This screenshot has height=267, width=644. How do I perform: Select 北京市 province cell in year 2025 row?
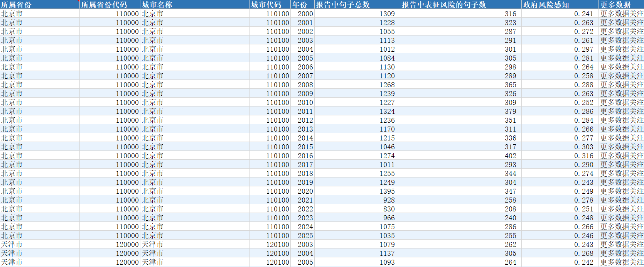[x=12, y=235]
